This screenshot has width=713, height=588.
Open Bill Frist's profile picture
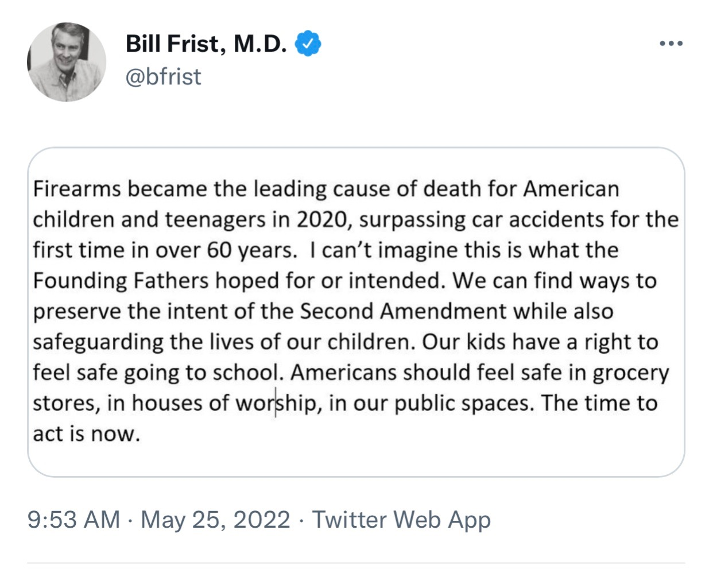(67, 62)
